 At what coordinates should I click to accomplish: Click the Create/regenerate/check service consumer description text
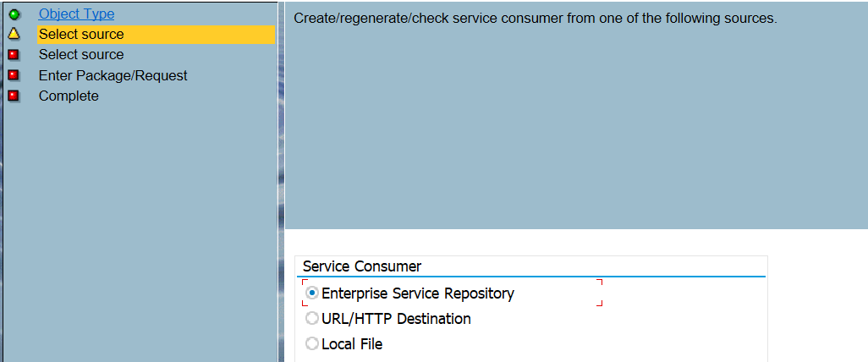coord(536,19)
